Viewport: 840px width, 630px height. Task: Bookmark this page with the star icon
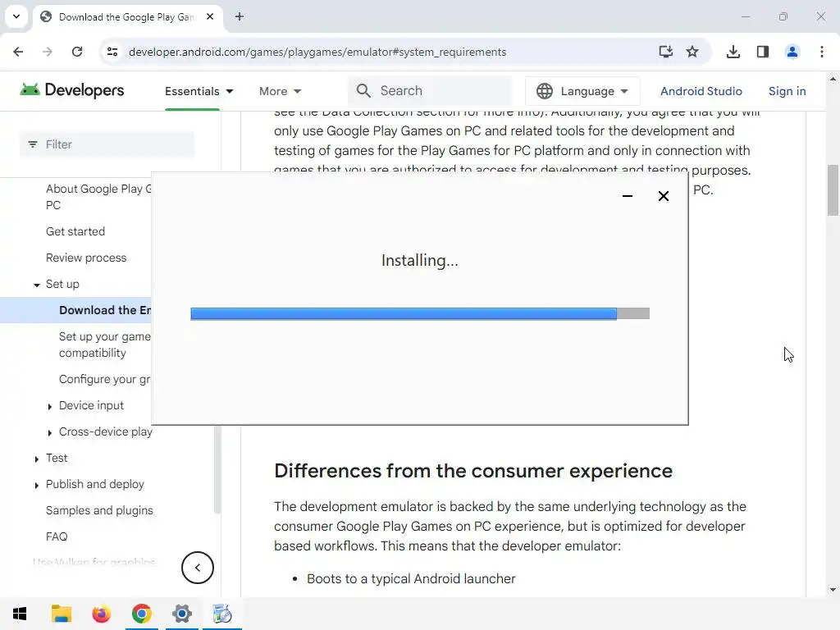pyautogui.click(x=692, y=52)
